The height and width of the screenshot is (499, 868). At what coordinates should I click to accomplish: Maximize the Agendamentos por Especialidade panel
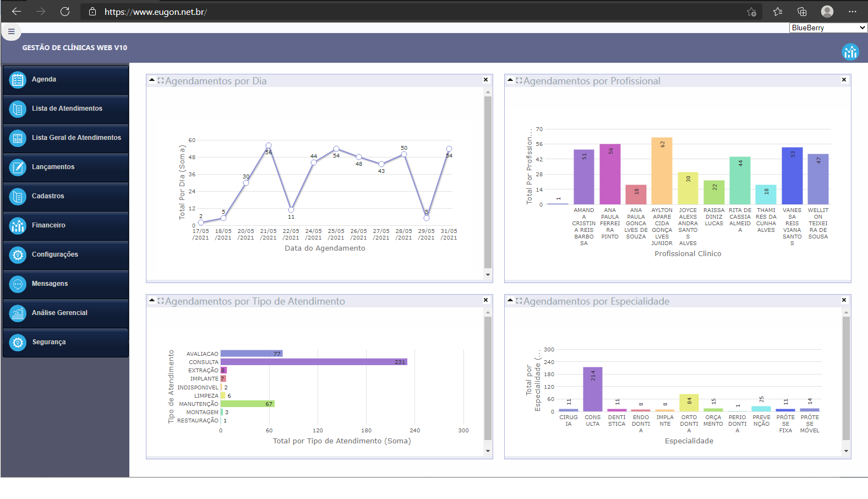[518, 301]
